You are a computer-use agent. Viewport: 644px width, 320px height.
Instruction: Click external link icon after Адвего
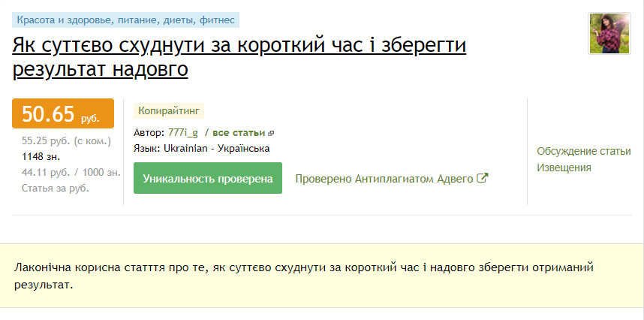(482, 178)
